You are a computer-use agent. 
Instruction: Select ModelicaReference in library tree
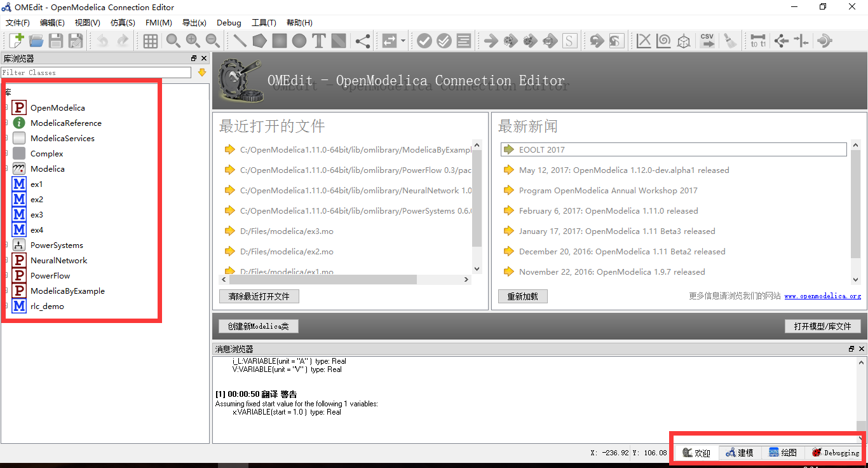(x=65, y=123)
